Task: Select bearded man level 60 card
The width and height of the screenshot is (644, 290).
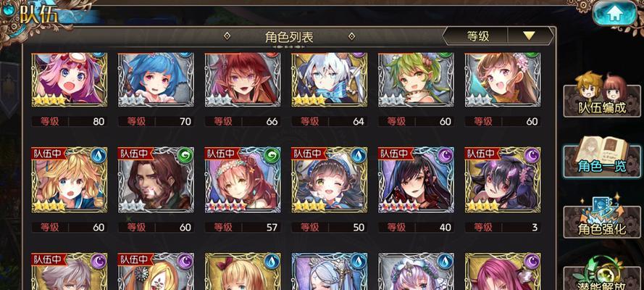Action: tap(156, 180)
